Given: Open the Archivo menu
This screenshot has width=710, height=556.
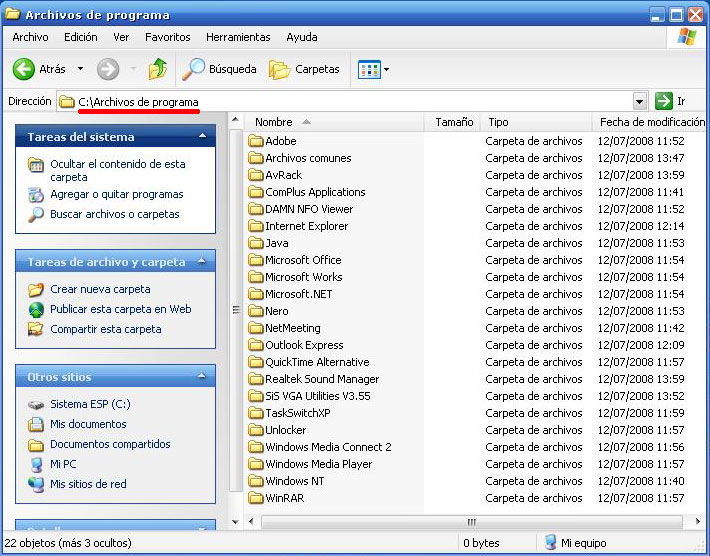Looking at the screenshot, I should 30,37.
